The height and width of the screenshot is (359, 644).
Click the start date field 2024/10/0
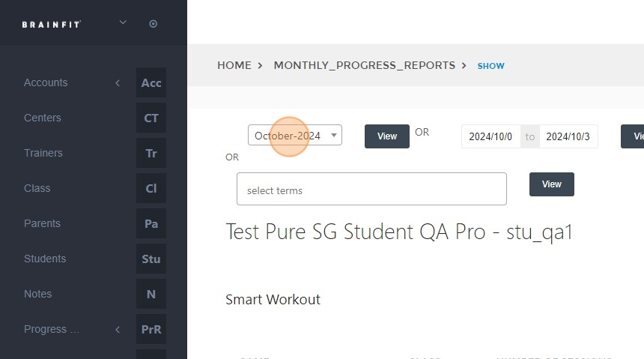tap(490, 136)
